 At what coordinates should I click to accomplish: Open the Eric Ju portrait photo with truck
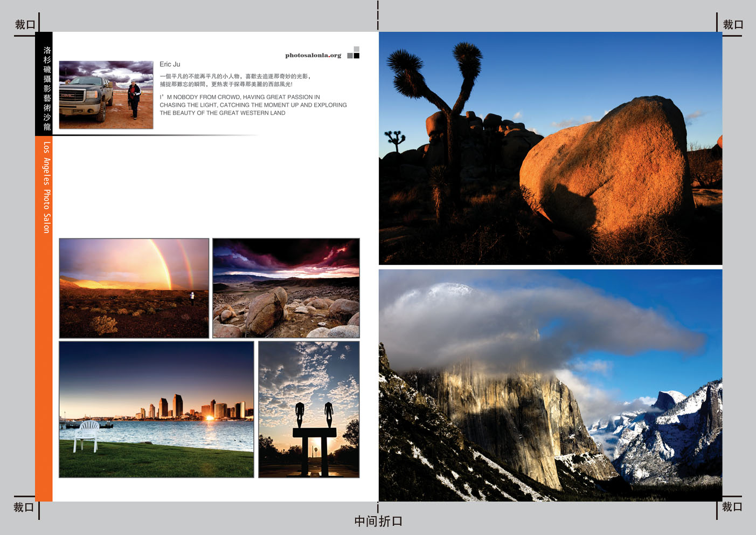point(106,95)
